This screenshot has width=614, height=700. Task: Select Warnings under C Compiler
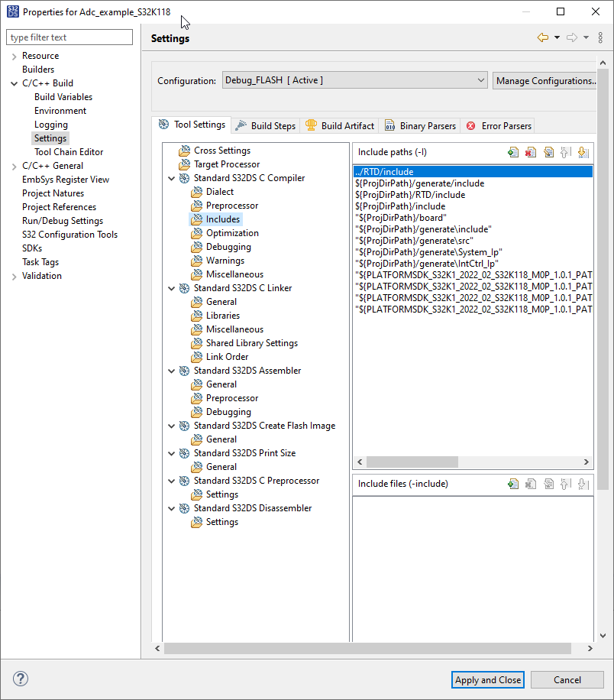[x=225, y=261]
